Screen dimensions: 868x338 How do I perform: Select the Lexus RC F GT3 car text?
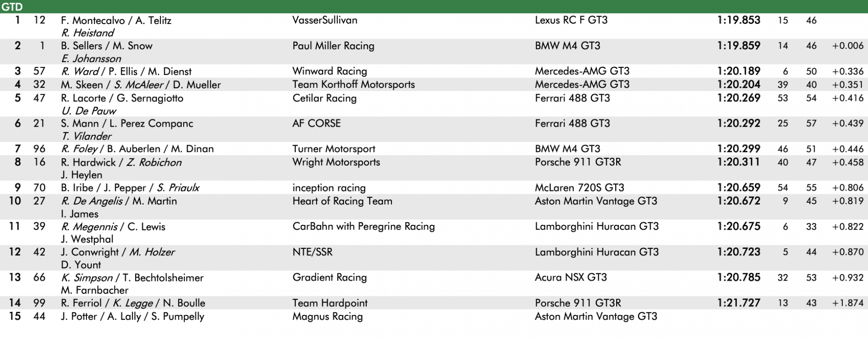[x=571, y=20]
